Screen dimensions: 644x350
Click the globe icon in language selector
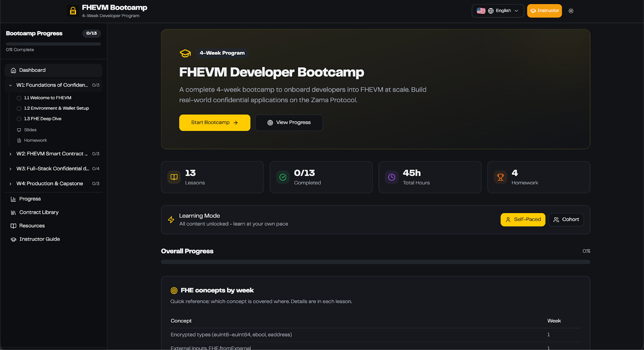[491, 11]
